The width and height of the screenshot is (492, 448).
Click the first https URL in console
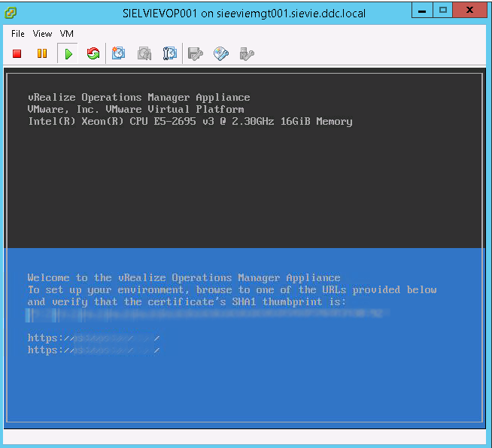(93, 338)
